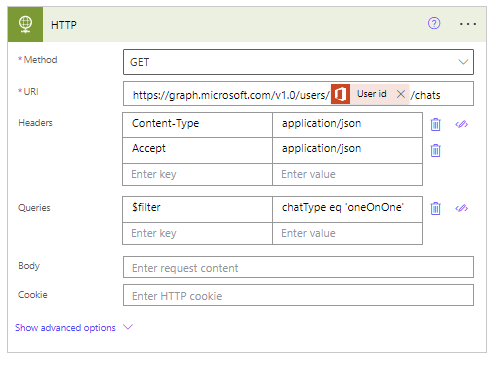Click into the URI field

[x=298, y=94]
